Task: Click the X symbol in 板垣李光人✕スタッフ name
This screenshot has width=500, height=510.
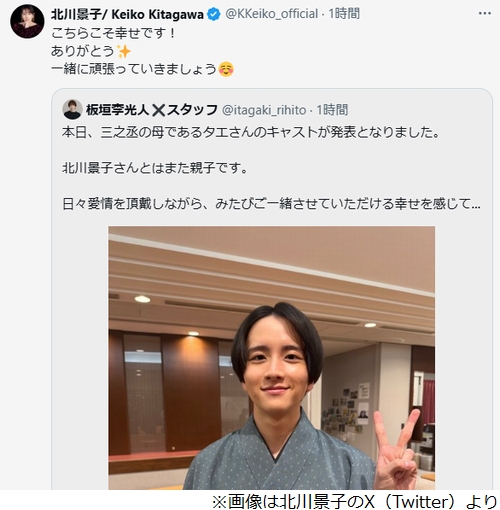Action: [158, 110]
